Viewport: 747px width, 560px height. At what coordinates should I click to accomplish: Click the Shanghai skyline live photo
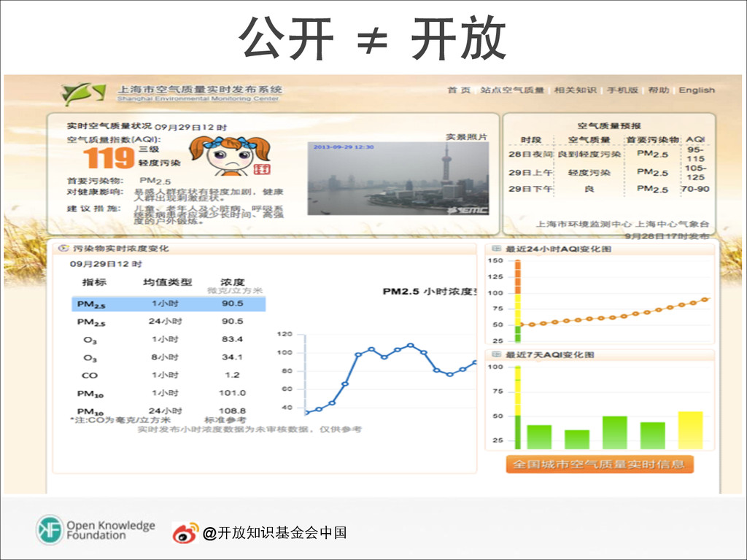[x=398, y=179]
